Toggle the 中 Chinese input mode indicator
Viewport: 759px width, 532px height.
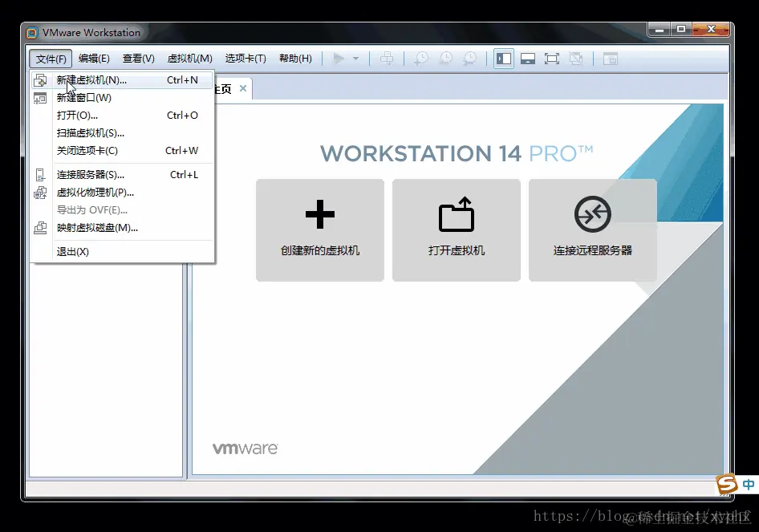tap(749, 484)
